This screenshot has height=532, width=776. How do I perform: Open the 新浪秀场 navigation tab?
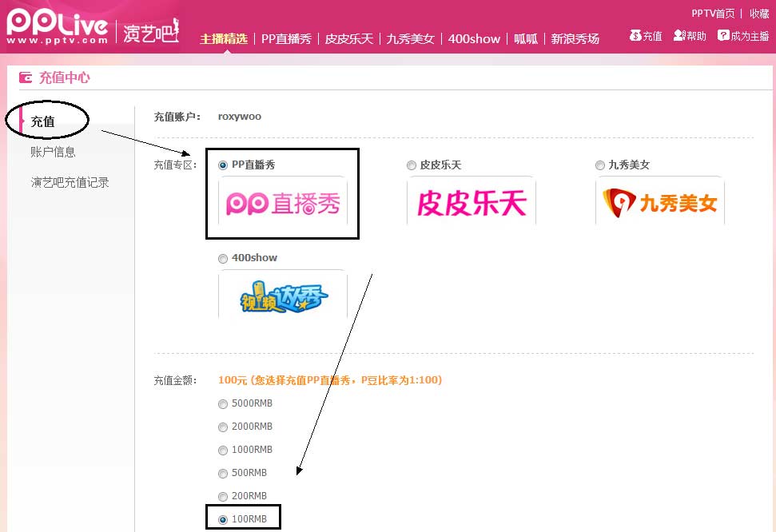click(575, 38)
